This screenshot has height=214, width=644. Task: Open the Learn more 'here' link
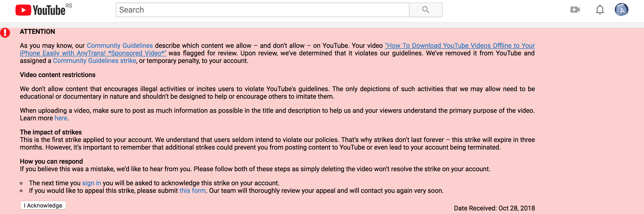point(61,118)
